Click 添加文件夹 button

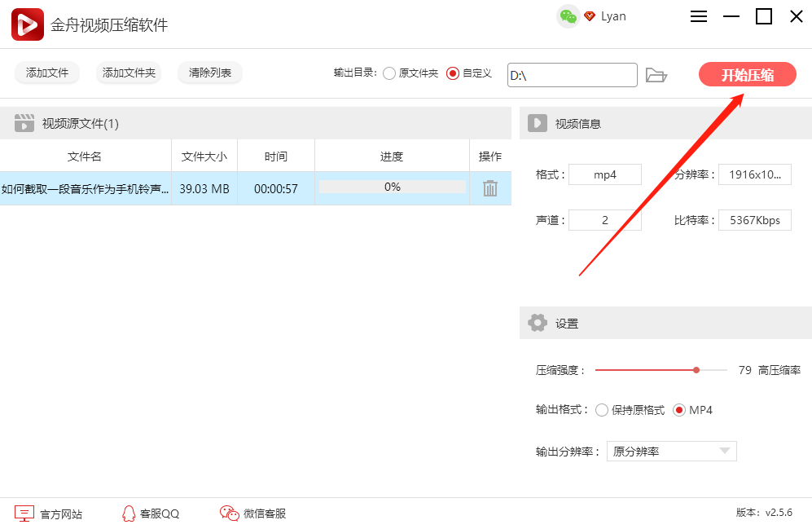click(x=129, y=73)
